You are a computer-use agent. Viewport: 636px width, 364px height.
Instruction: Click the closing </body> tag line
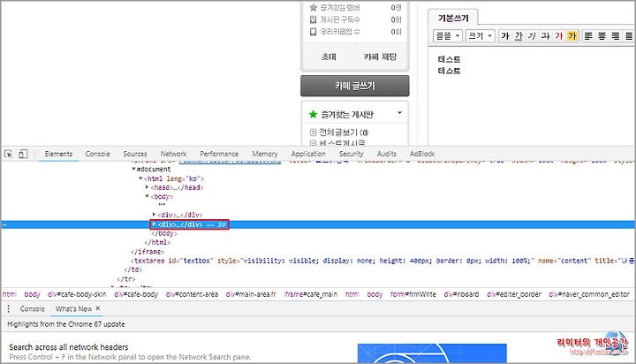[164, 233]
